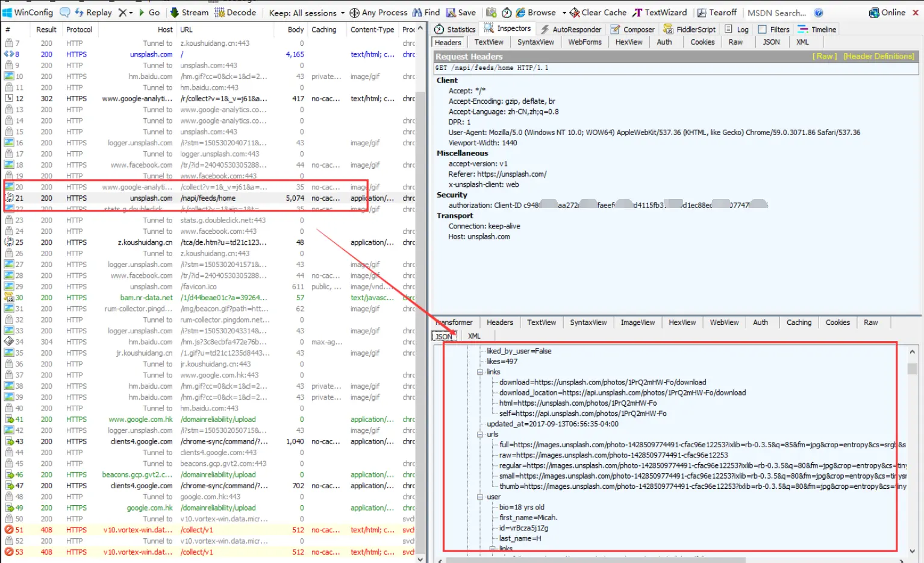Toggle the Decode option
The image size is (924, 563).
236,12
